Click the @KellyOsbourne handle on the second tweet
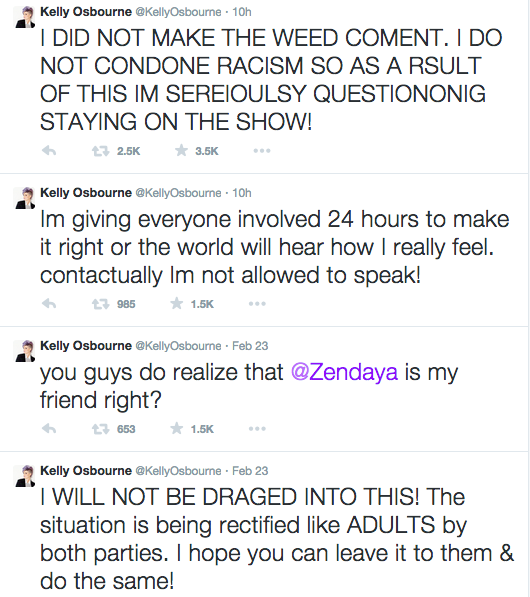 [178, 193]
